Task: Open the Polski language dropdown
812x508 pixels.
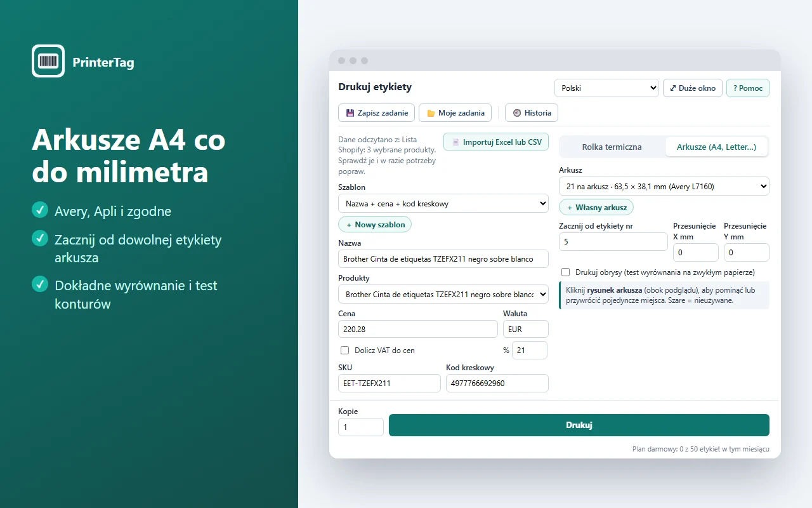Action: (x=607, y=88)
